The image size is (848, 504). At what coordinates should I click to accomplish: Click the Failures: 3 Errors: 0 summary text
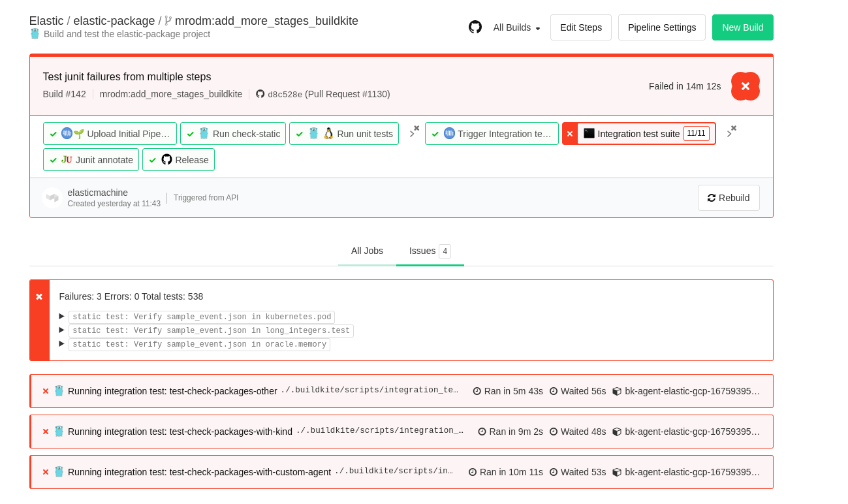131,296
